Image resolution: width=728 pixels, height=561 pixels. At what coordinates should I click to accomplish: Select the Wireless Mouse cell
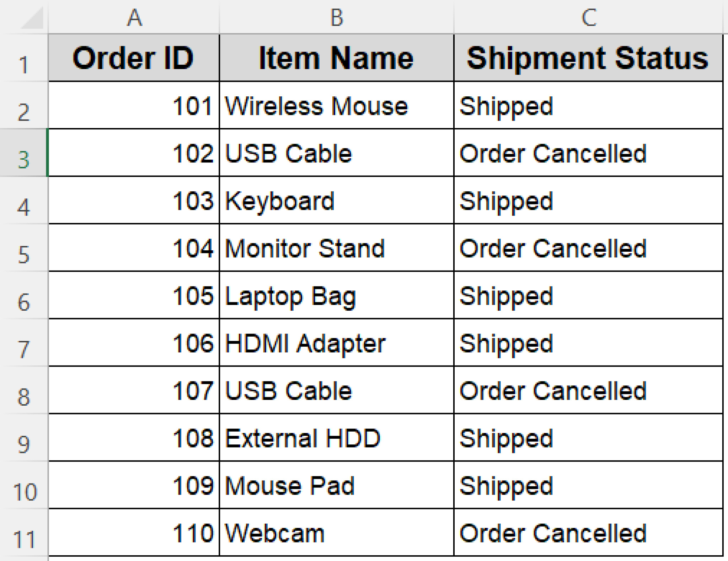pyautogui.click(x=337, y=106)
